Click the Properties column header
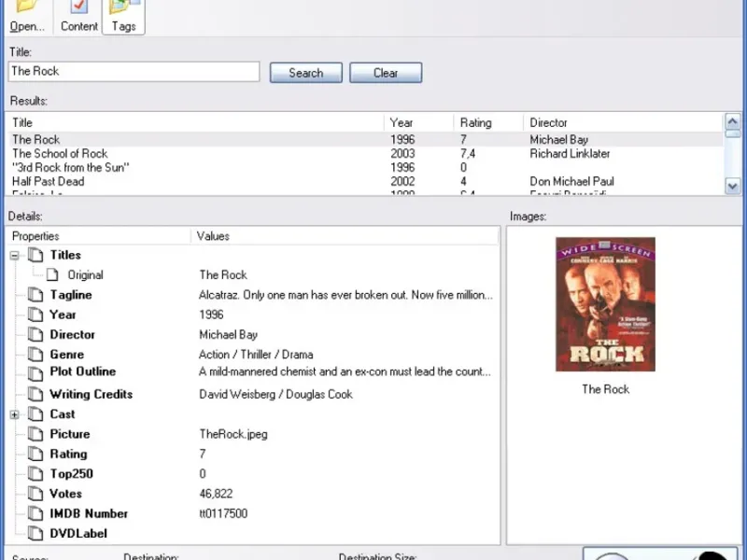The image size is (747, 560). point(99,236)
